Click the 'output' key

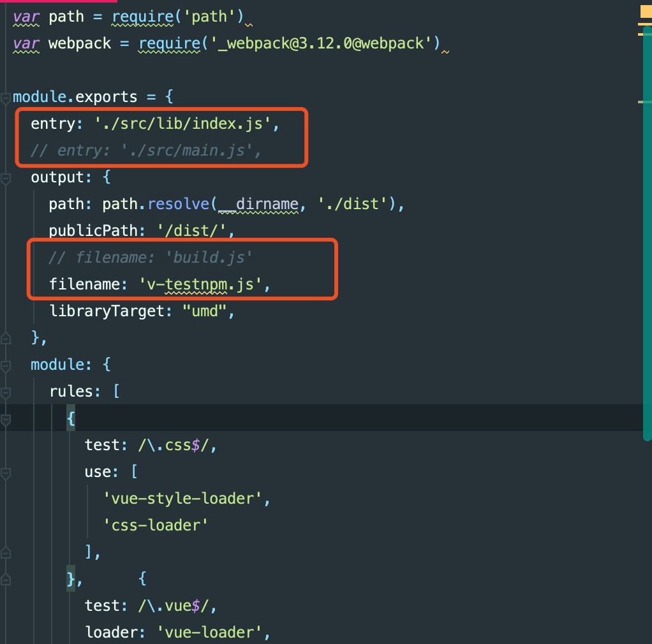tap(57, 177)
